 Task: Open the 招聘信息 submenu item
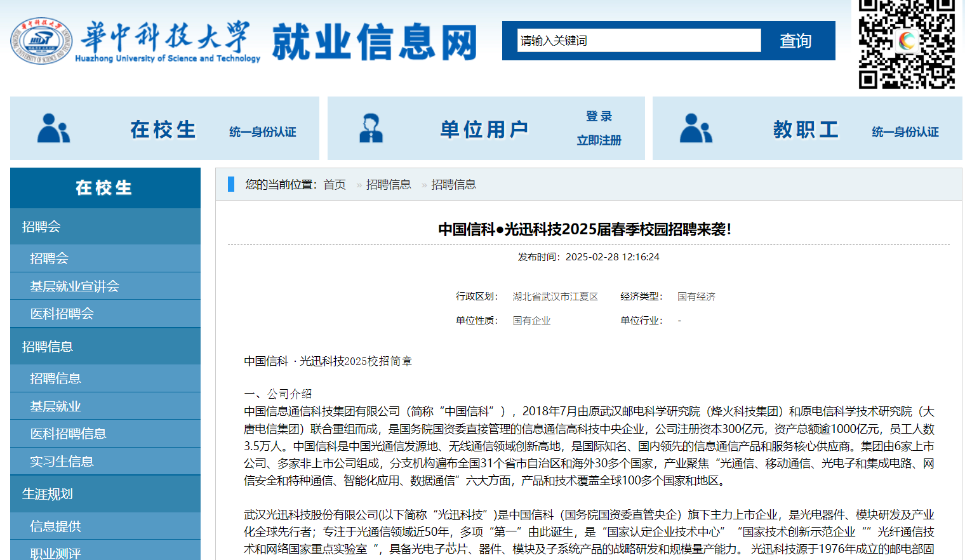105,378
